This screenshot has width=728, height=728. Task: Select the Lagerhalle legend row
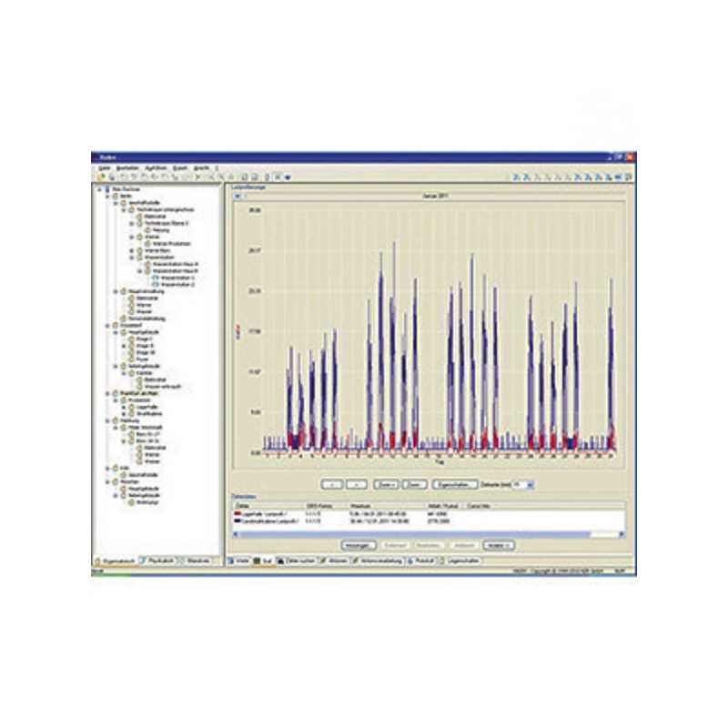[x=428, y=514]
